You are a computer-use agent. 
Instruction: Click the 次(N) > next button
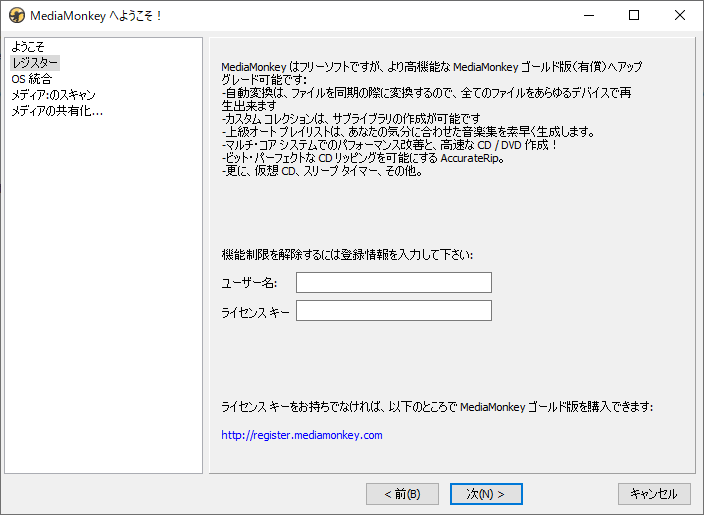(x=486, y=494)
